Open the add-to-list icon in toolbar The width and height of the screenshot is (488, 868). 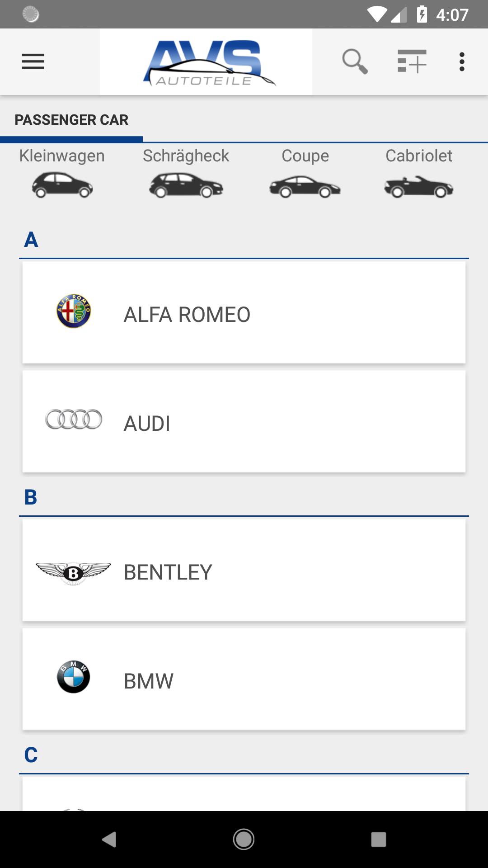pos(412,61)
